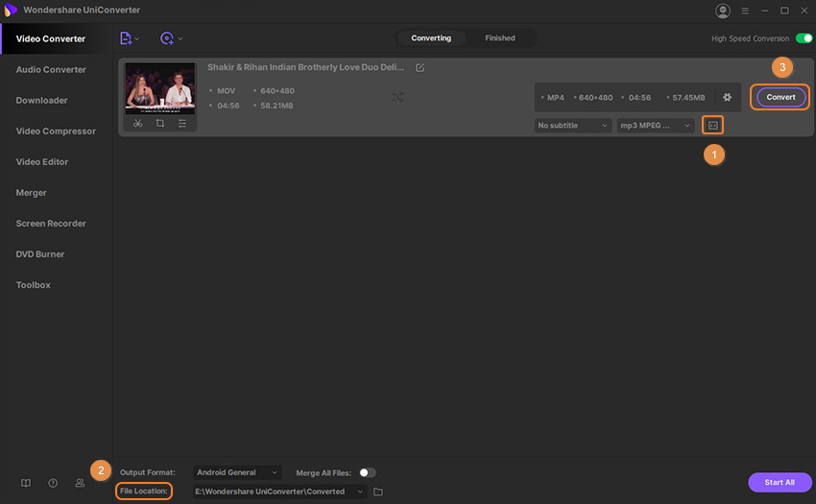Open the Video Compressor section
The height and width of the screenshot is (504, 816).
click(x=56, y=131)
